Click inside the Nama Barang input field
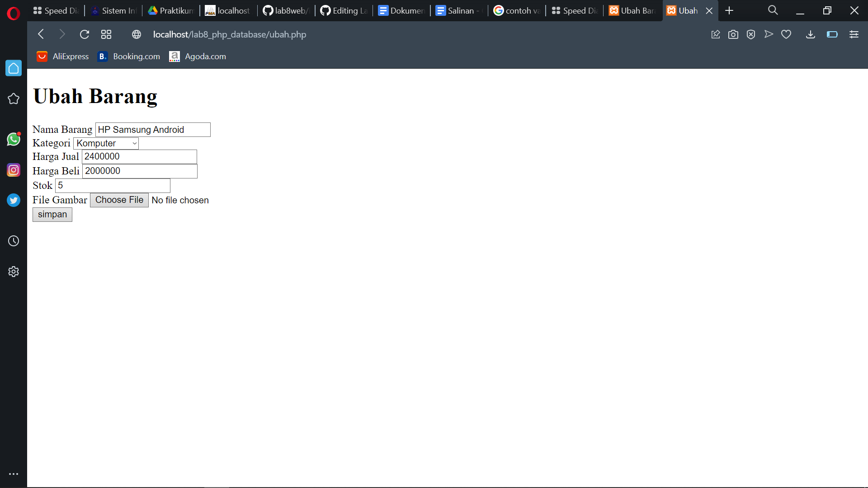This screenshot has height=488, width=868. click(152, 130)
